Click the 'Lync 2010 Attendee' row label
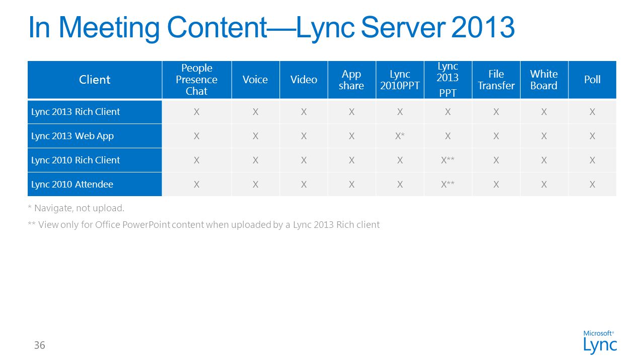 95,185
